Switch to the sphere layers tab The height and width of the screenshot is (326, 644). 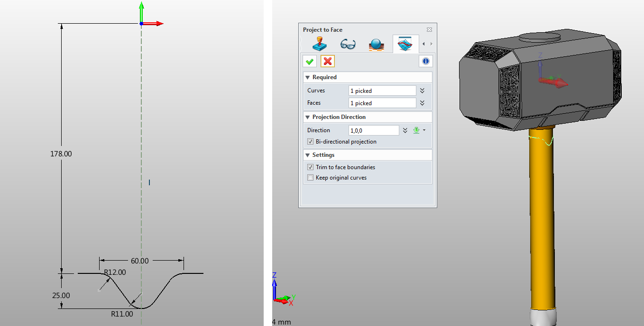tap(377, 45)
